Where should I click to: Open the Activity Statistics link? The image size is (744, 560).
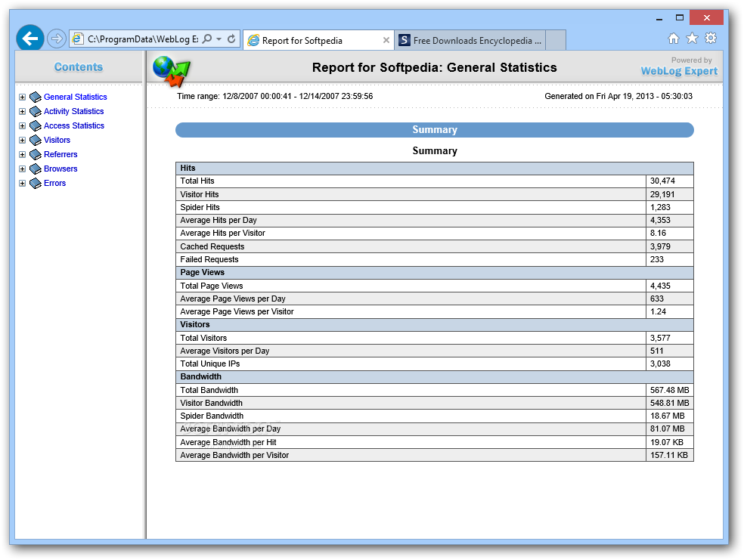(73, 111)
